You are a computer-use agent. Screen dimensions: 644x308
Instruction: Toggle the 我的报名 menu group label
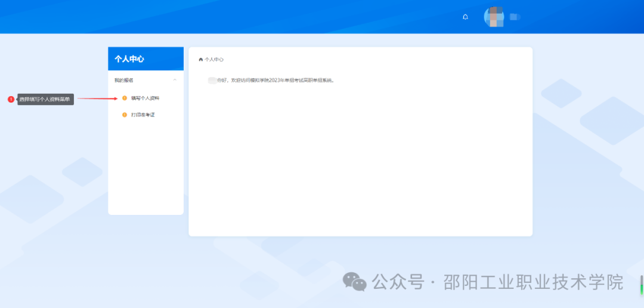(x=124, y=80)
